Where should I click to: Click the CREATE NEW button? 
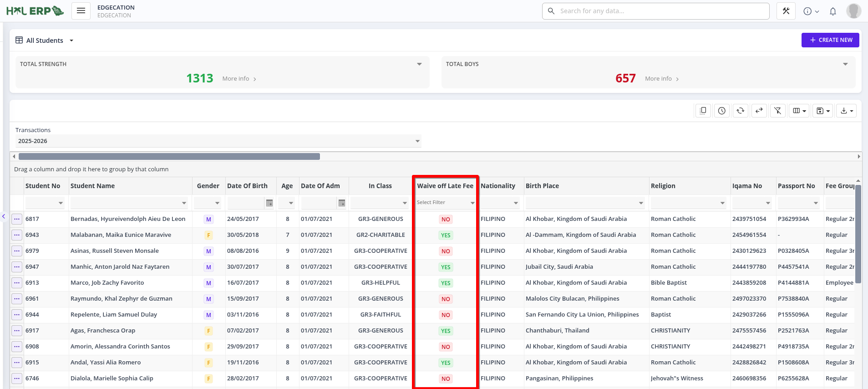pos(830,40)
